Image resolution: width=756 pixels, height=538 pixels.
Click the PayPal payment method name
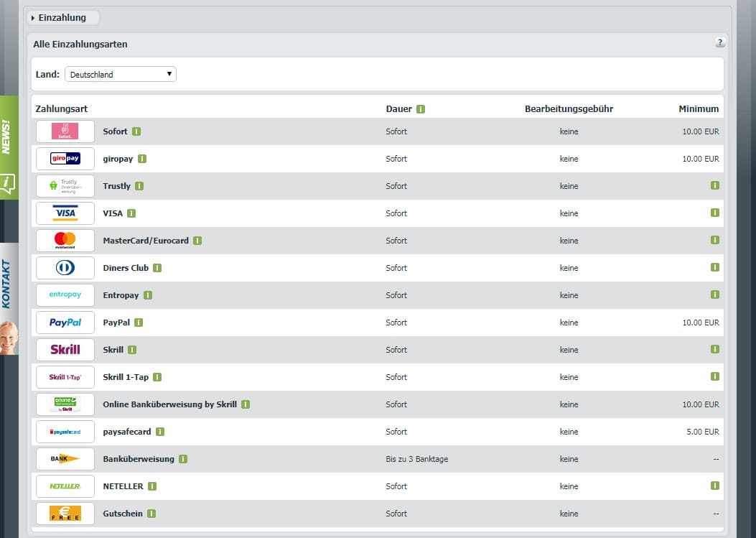coord(116,323)
